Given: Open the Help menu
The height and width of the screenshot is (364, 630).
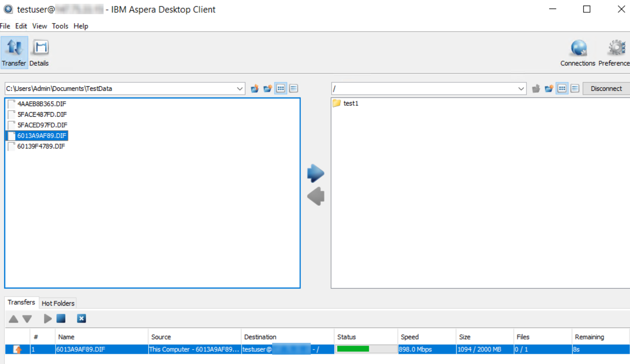Looking at the screenshot, I should (81, 26).
